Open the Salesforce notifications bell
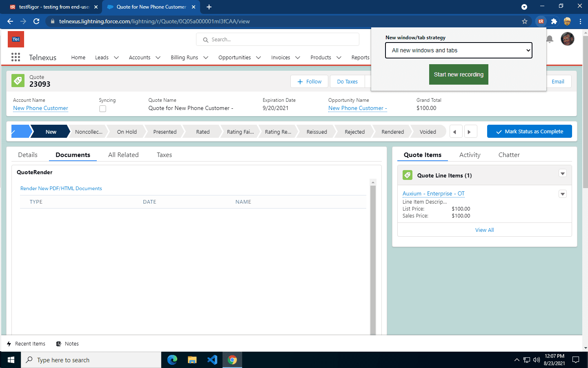 549,39
